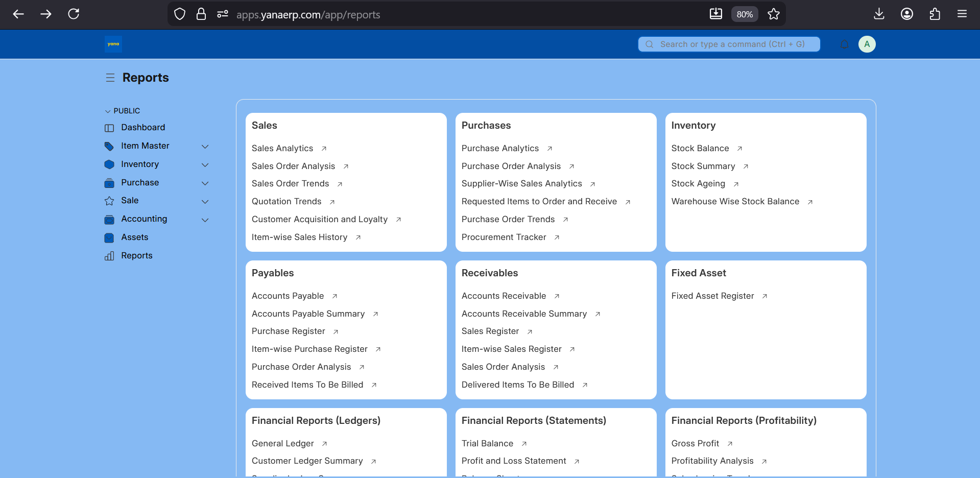
Task: Expand the Purchase sidebar chevron
Action: tap(205, 183)
